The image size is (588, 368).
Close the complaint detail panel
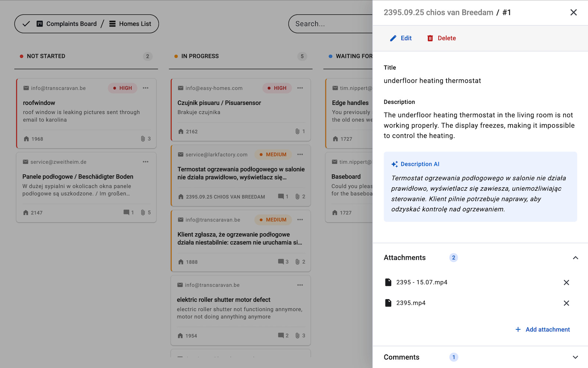pyautogui.click(x=573, y=13)
